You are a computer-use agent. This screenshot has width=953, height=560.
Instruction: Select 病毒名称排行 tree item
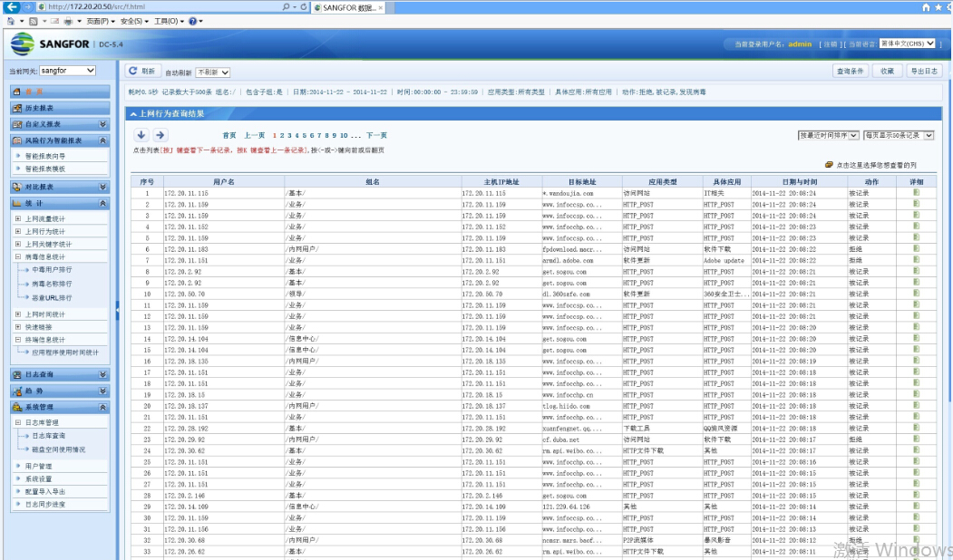tap(52, 285)
